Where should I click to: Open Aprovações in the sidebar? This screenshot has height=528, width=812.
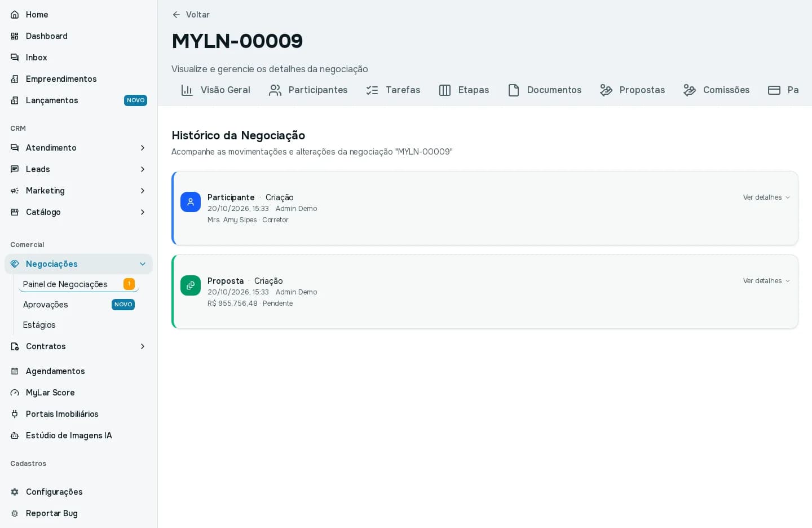[79, 305]
